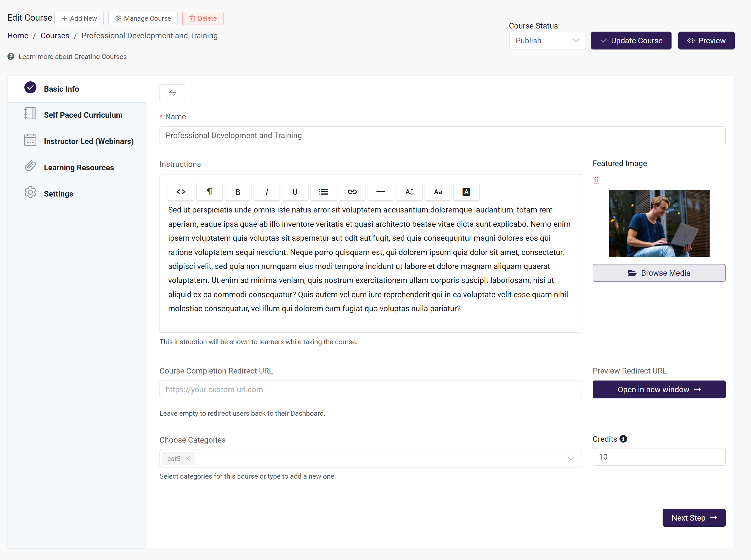Remove the cat5 category tag
This screenshot has height=560, width=751.
[187, 459]
